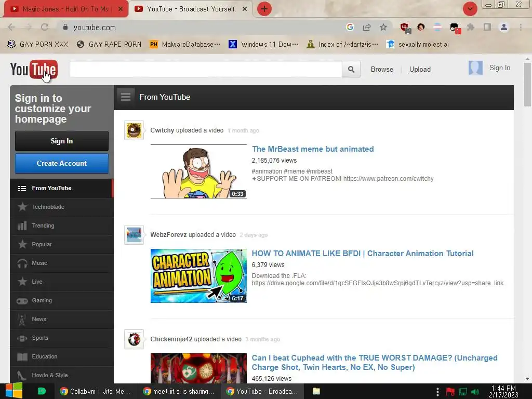
Task: Open the Live sidebar category
Action: click(x=62, y=282)
